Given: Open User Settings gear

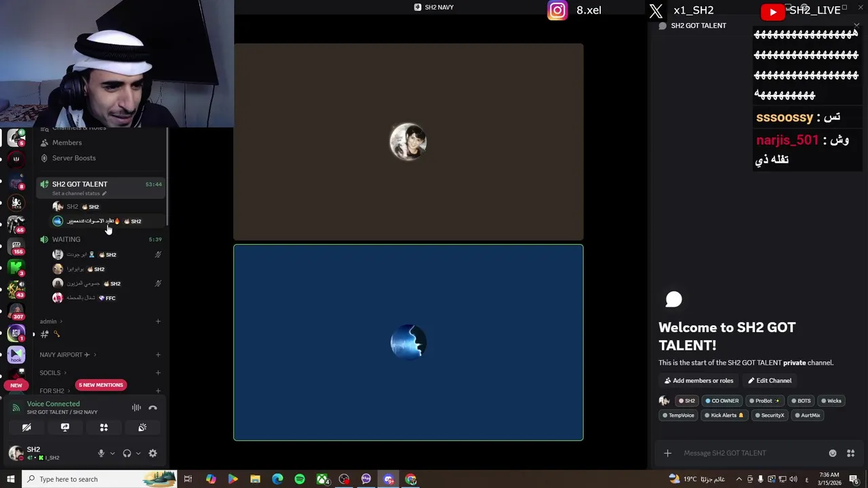Looking at the screenshot, I should coord(153,453).
